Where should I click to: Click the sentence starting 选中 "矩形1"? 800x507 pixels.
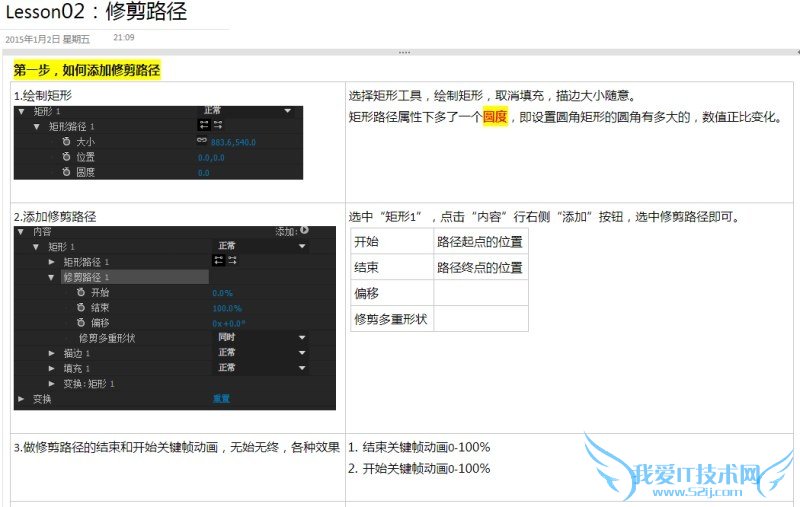coord(544,217)
